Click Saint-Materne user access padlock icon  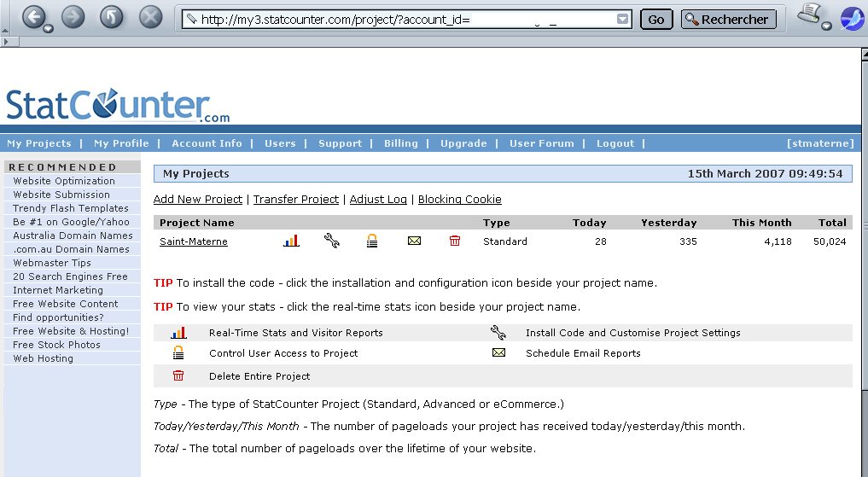372,241
